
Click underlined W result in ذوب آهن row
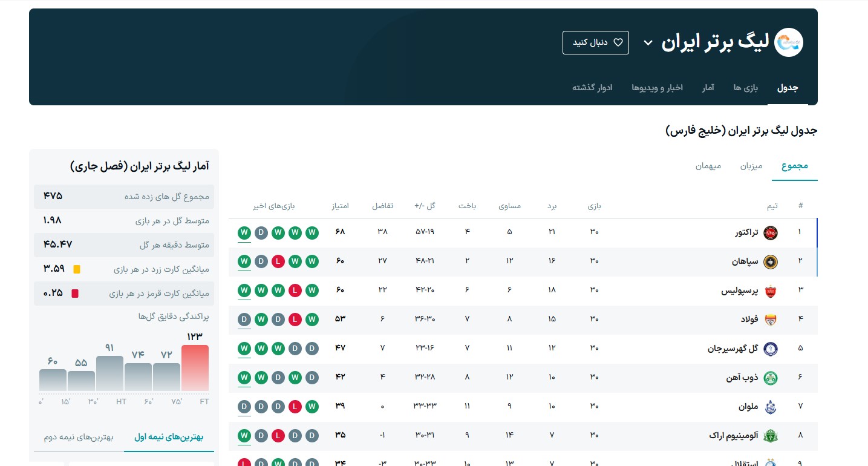(x=244, y=378)
